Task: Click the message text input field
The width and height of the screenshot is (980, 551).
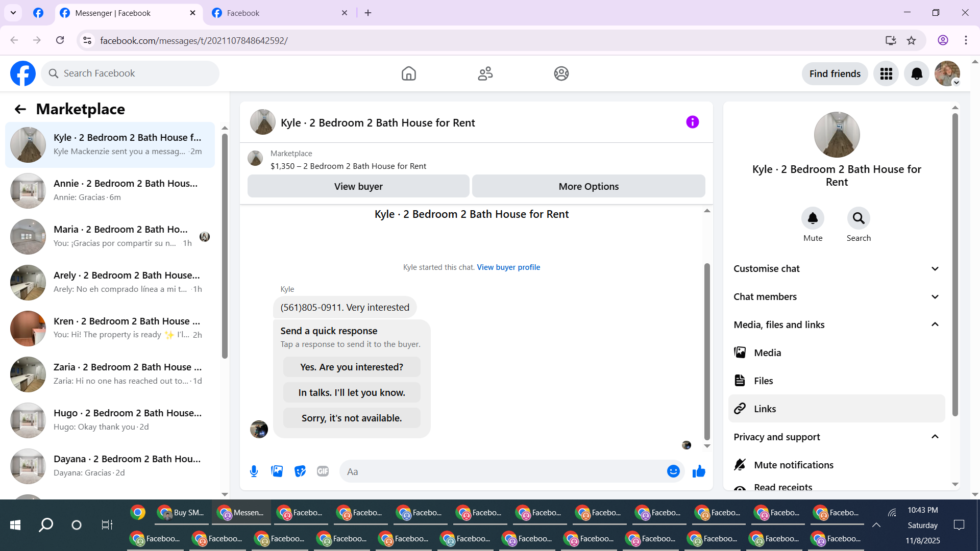Action: tap(503, 471)
